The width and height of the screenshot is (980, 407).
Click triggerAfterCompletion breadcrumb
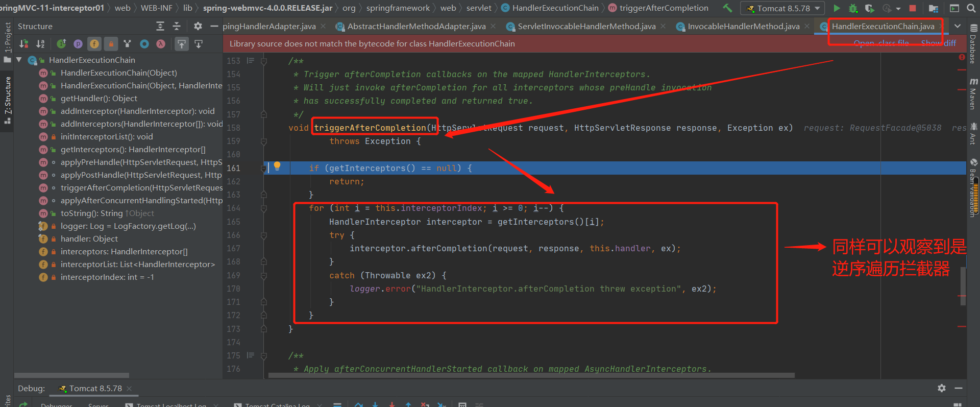click(x=664, y=8)
